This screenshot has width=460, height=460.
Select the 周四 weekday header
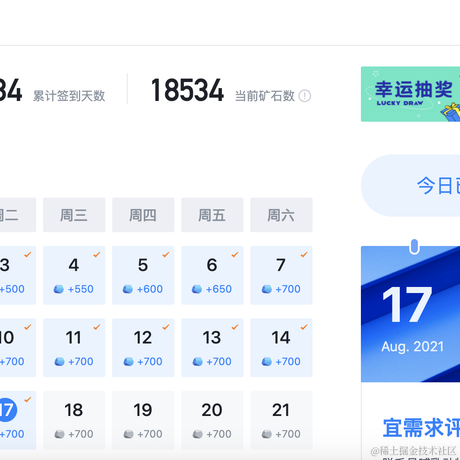(143, 215)
